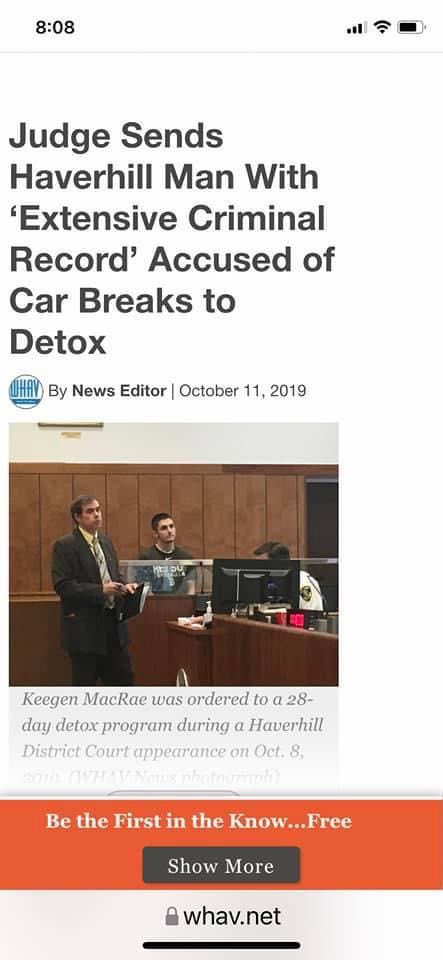Tap the WHAV logo avatar icon
Screen dimensions: 443x960
[25, 391]
